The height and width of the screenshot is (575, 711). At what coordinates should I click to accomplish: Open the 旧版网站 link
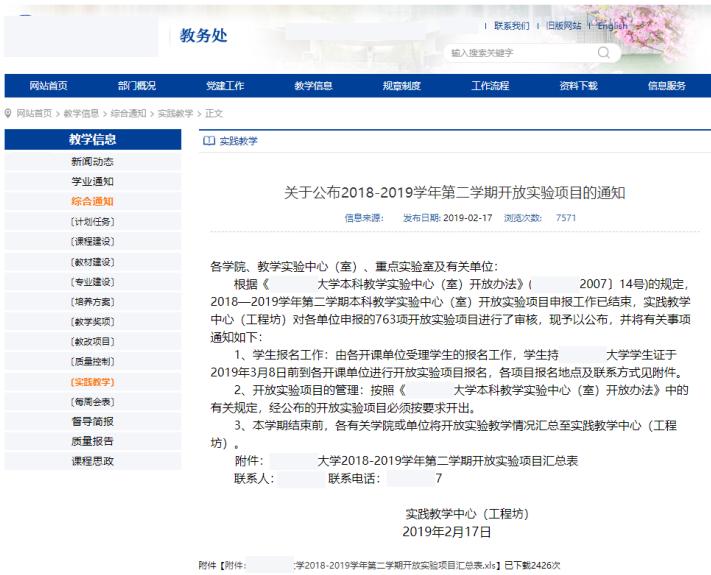(562, 26)
